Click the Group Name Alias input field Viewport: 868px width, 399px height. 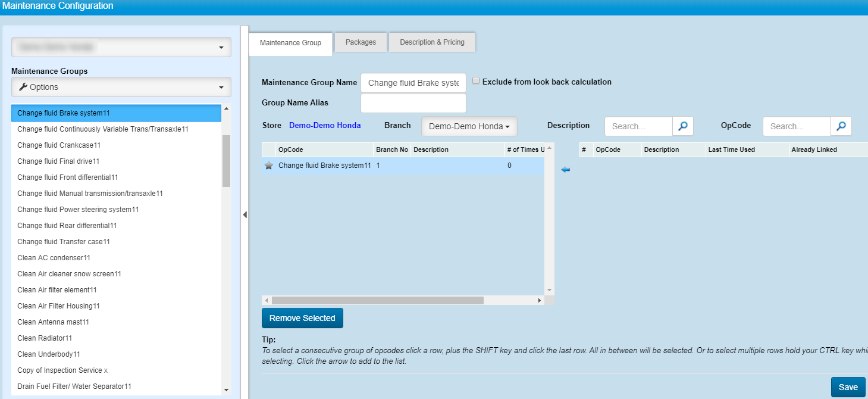(x=413, y=103)
